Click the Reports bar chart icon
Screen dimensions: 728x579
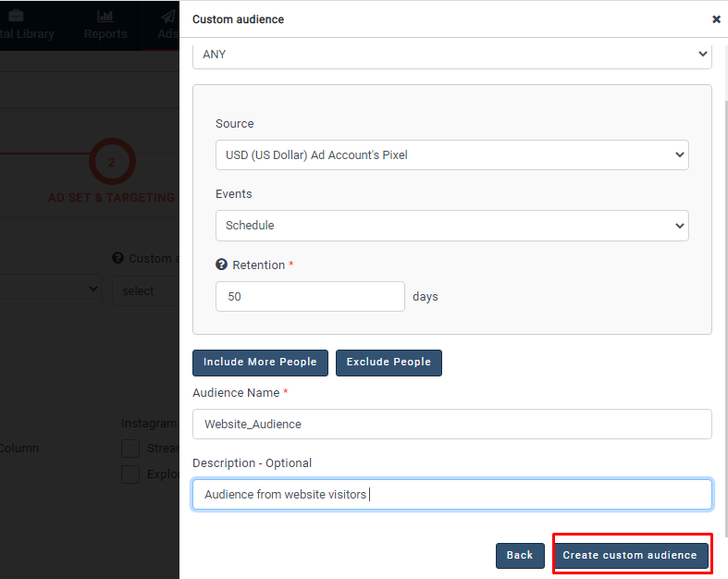pos(105,17)
